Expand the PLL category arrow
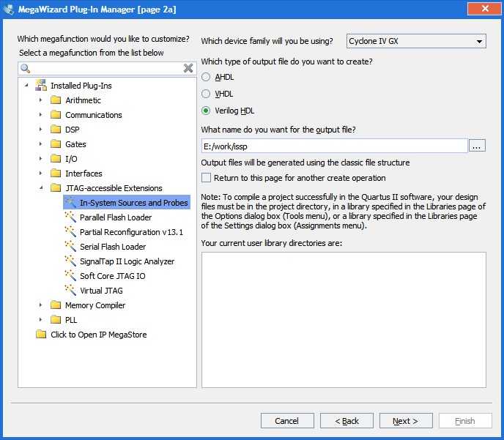Viewport: 504px width, 440px height. pyautogui.click(x=40, y=319)
